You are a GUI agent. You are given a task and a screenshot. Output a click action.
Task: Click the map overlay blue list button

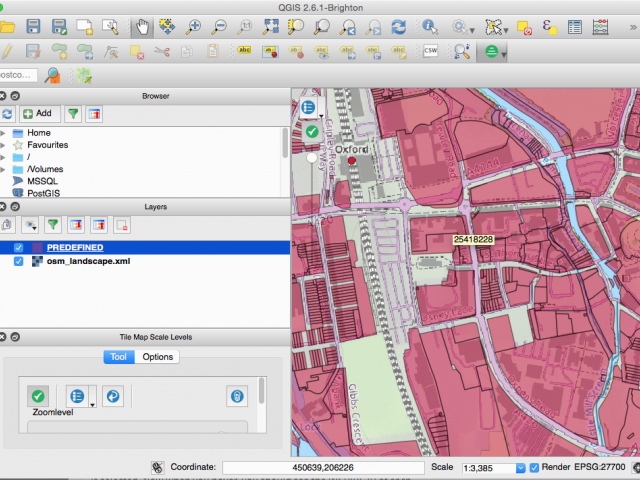click(309, 107)
